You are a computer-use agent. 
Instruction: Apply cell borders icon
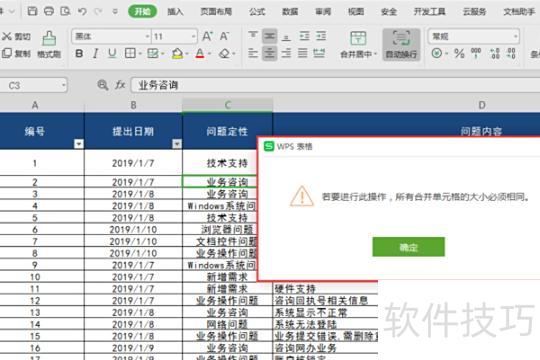130,53
